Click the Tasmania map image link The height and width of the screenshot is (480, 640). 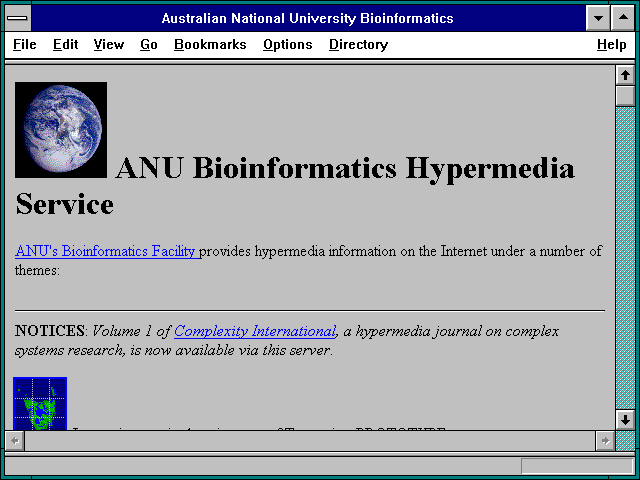coord(40,403)
